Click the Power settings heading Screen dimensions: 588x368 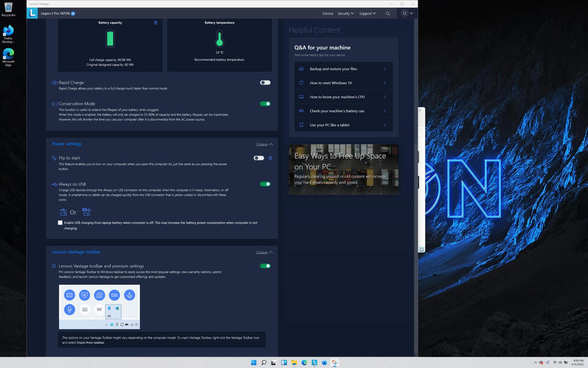(66, 144)
